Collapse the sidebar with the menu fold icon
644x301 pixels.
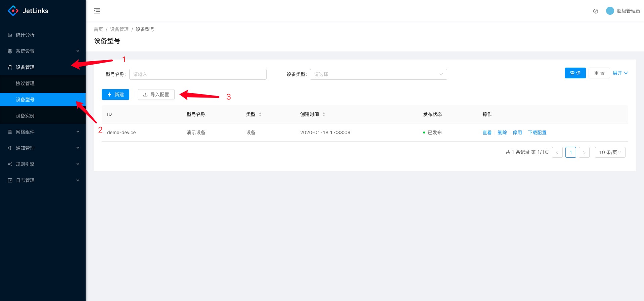97,11
